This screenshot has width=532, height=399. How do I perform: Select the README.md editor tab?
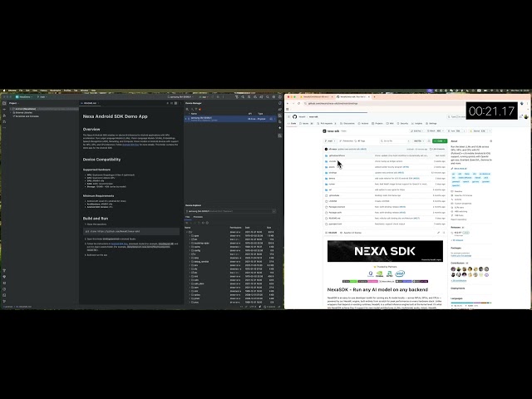(89, 103)
